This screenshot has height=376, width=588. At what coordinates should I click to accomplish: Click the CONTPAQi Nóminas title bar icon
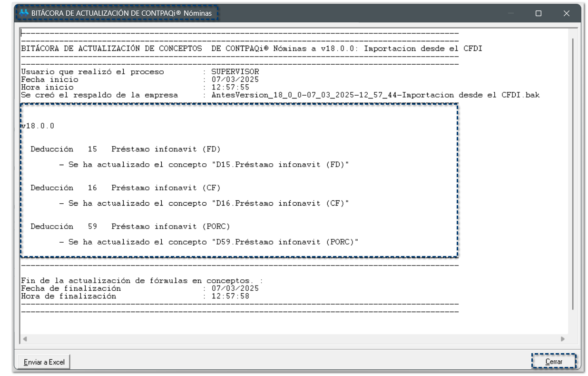[24, 13]
